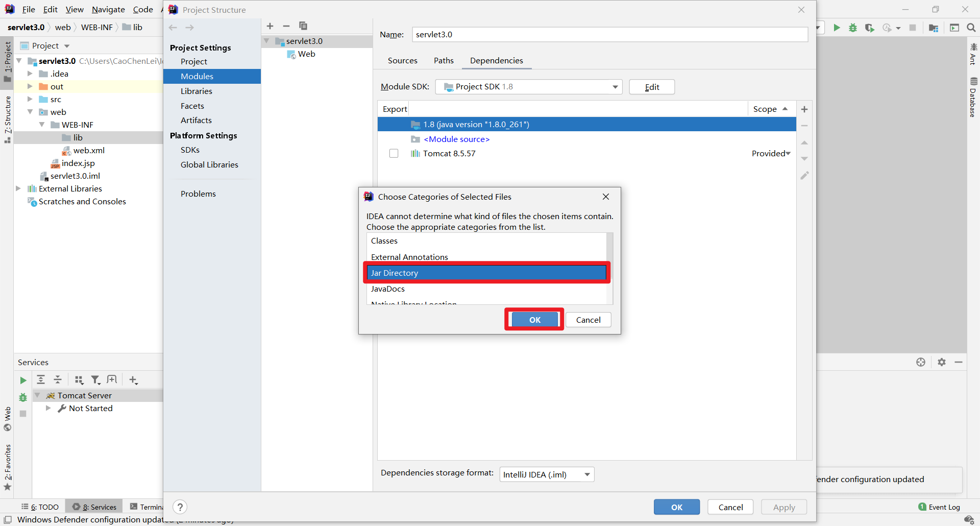Click Collapse All icon in Services
The width and height of the screenshot is (980, 526).
tap(58, 379)
